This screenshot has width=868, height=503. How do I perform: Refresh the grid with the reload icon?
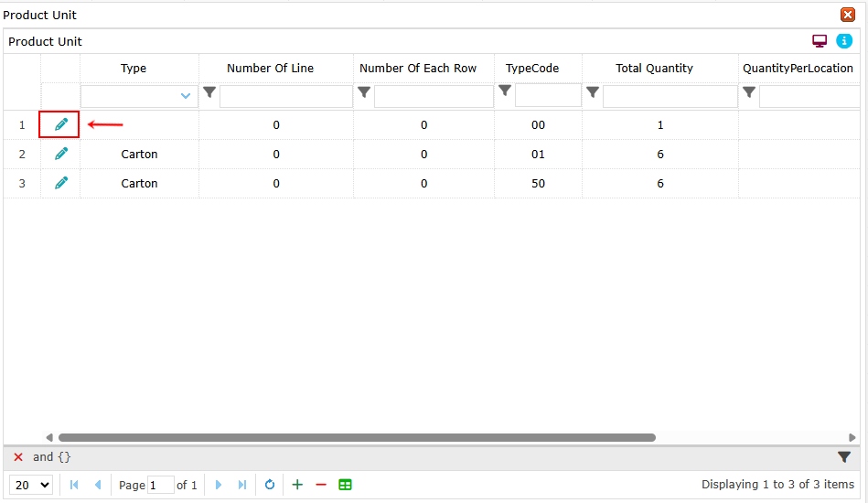pyautogui.click(x=270, y=485)
